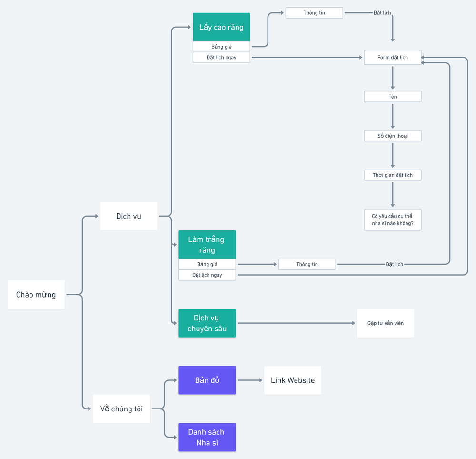Select the Gặp tư vấn viên node
Viewport: 476px width, 459px height.
pyautogui.click(x=386, y=323)
